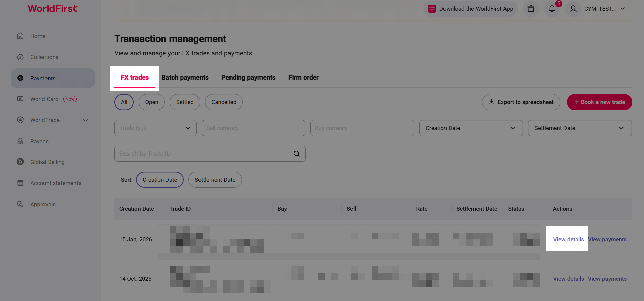View payments for 14 Oct, 2025 trade
Image resolution: width=644 pixels, height=301 pixels.
(607, 279)
